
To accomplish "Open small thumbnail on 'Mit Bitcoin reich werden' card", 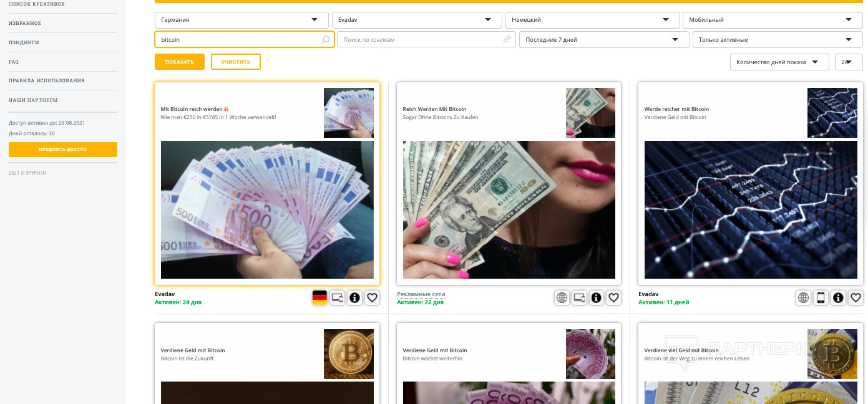I will pos(349,113).
